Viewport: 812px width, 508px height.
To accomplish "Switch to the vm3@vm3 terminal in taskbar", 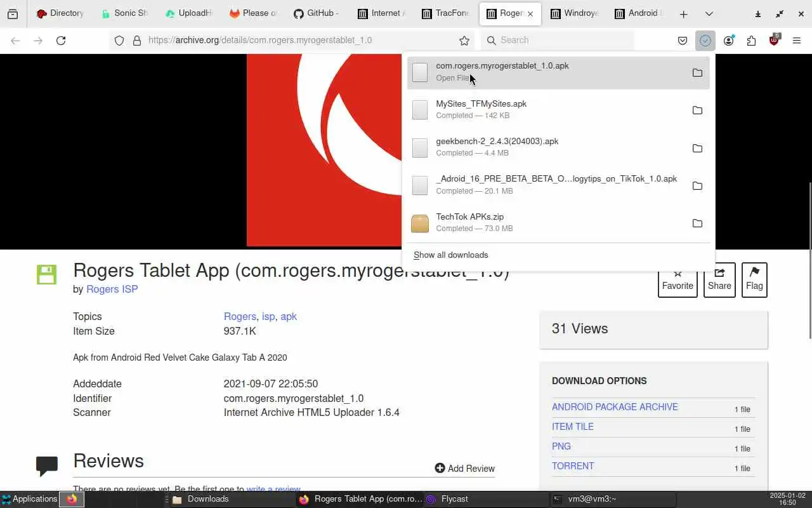I will 612,499.
